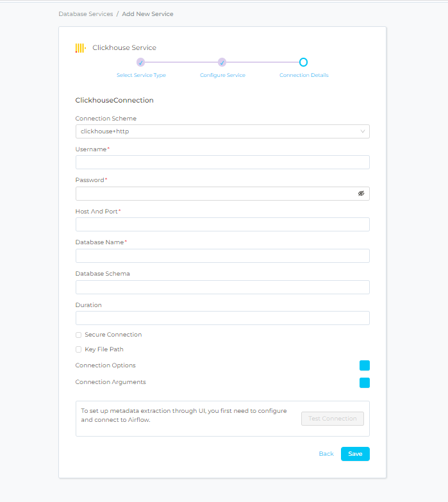
Task: Select the Database Name text box
Action: click(222, 256)
